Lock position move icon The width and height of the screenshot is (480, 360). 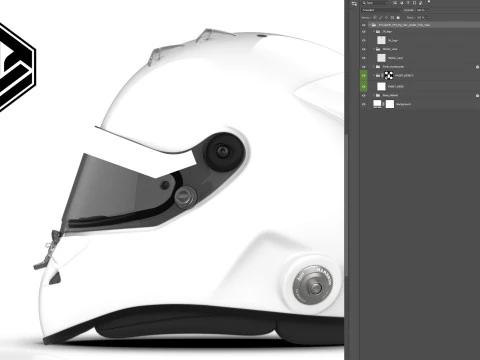tap(386, 17)
